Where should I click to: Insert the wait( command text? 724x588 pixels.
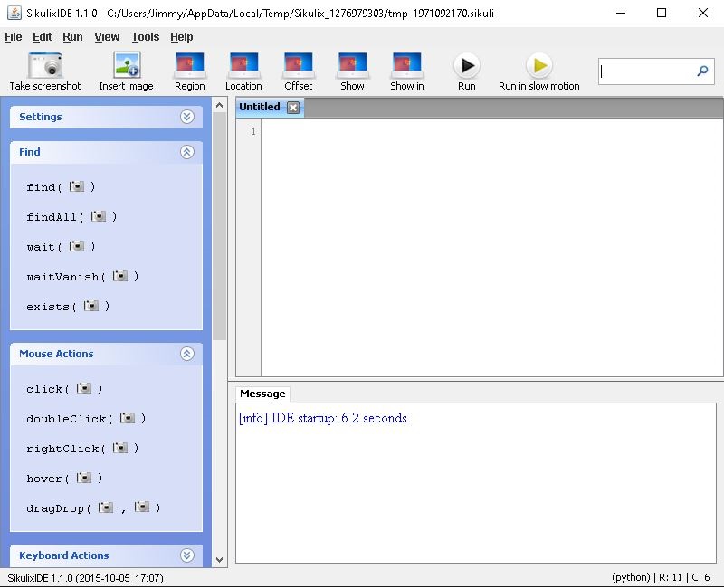click(x=43, y=247)
